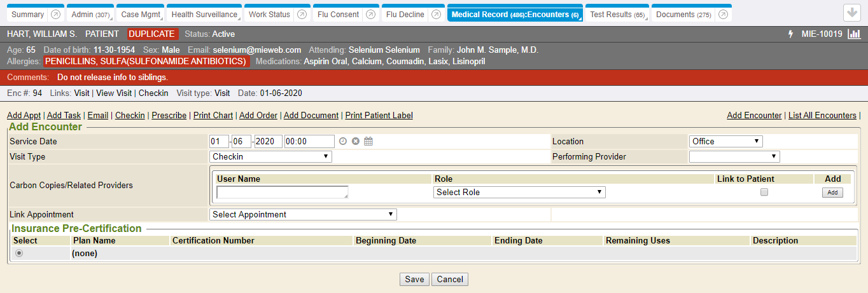Click the bar chart icon beside MIE-10019

click(854, 34)
